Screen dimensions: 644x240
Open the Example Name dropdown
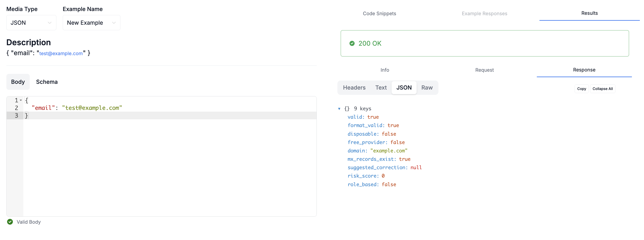(91, 22)
